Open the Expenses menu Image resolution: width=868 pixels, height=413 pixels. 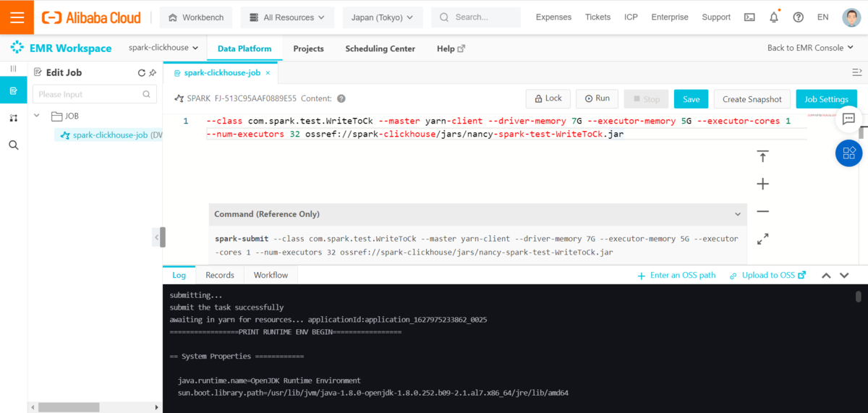[x=553, y=17]
